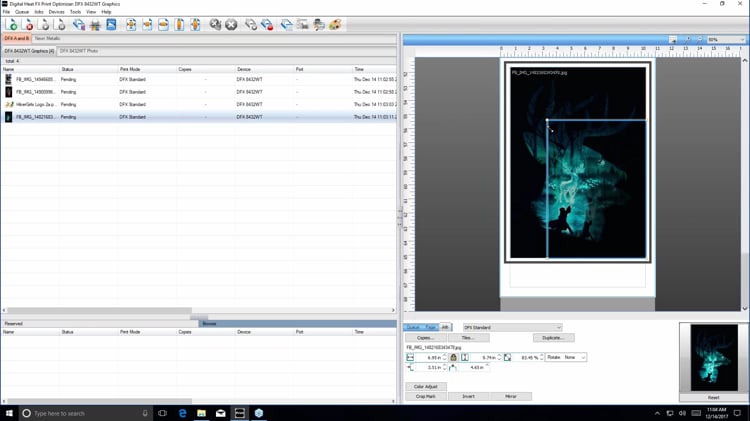Click the height field showing 5.74 in

click(484, 357)
